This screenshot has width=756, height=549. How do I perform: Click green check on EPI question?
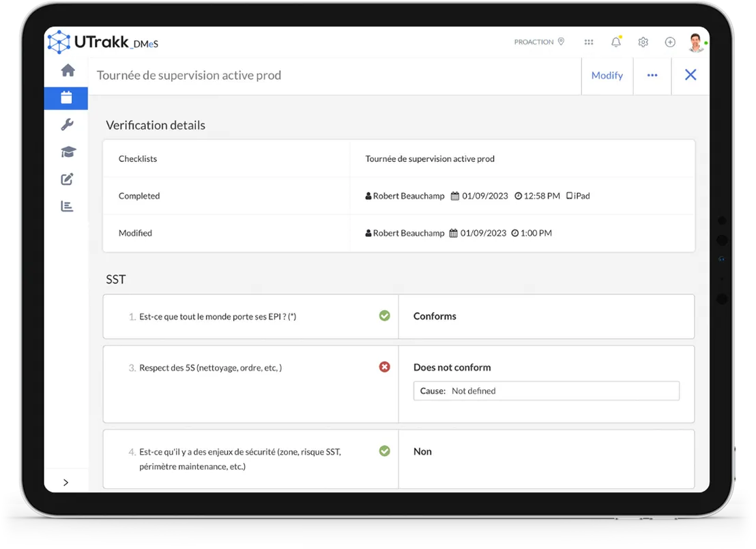[x=384, y=316]
